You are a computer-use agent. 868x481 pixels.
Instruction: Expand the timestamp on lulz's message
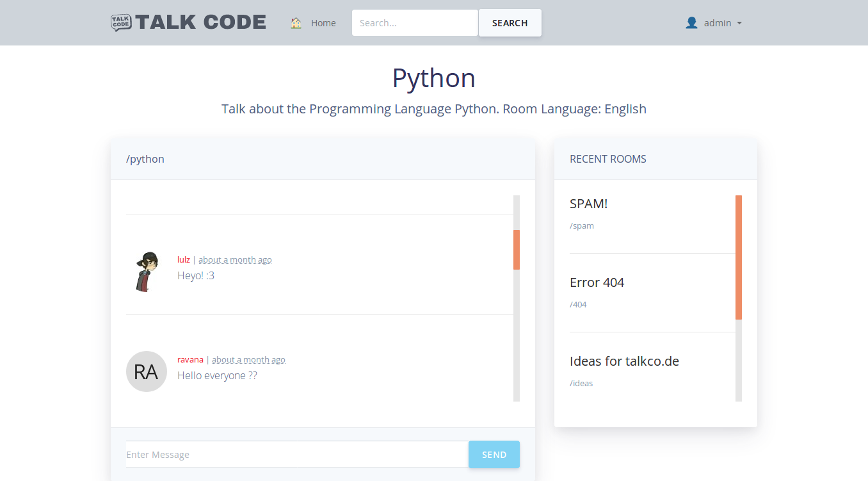click(235, 259)
